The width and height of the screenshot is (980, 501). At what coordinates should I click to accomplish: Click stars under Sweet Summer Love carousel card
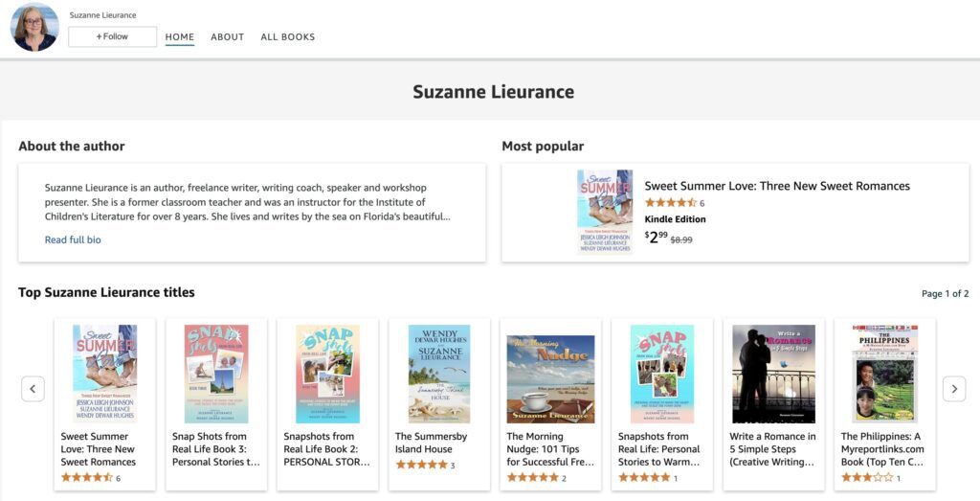tap(86, 478)
